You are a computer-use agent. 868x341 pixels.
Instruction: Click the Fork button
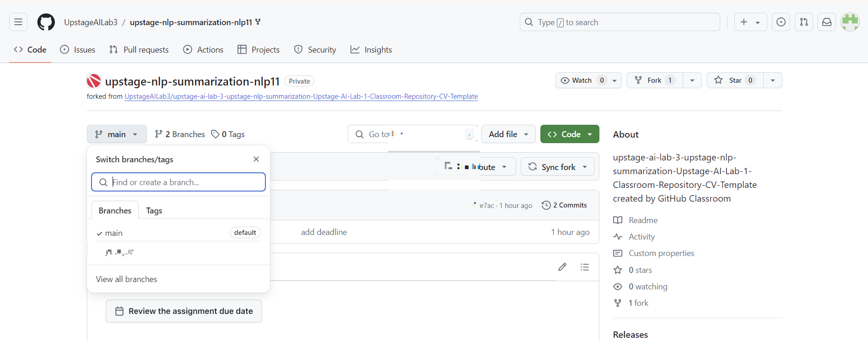tap(655, 80)
